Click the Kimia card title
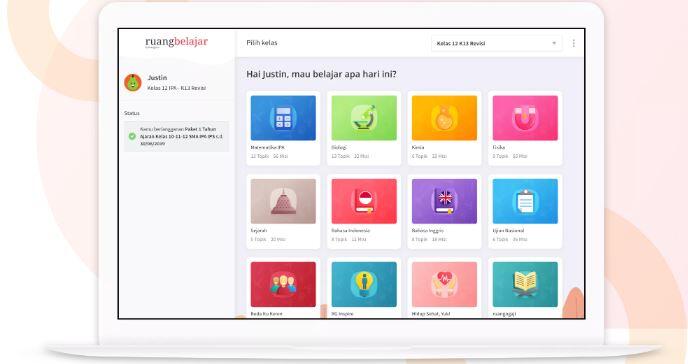 tap(418, 147)
